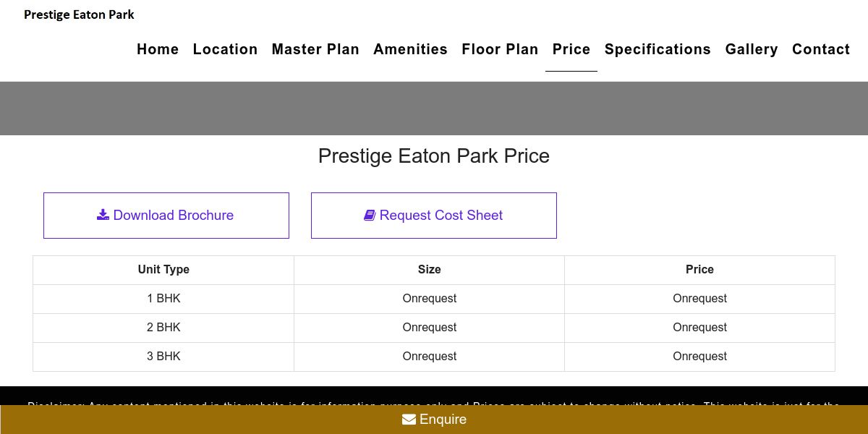
Task: Click the Price value in the 1 BHK row
Action: 699,299
